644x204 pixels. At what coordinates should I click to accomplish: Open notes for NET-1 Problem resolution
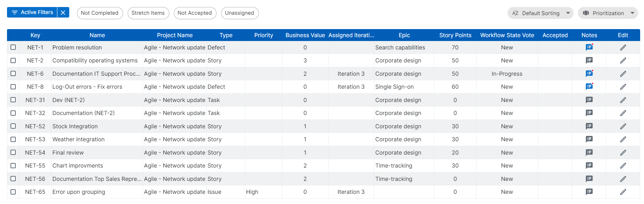tap(589, 47)
